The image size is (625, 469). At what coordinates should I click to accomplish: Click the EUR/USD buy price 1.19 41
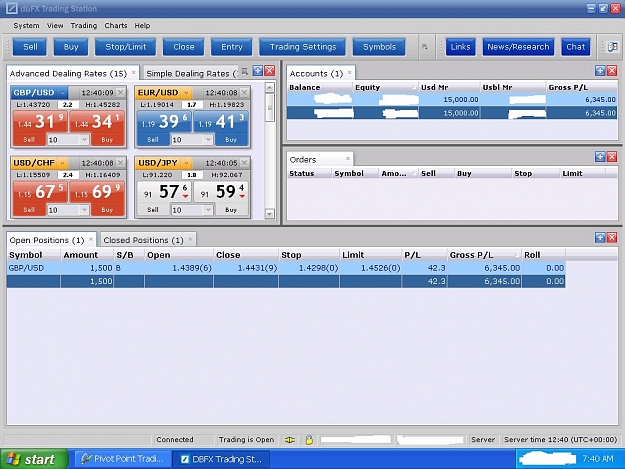click(221, 122)
